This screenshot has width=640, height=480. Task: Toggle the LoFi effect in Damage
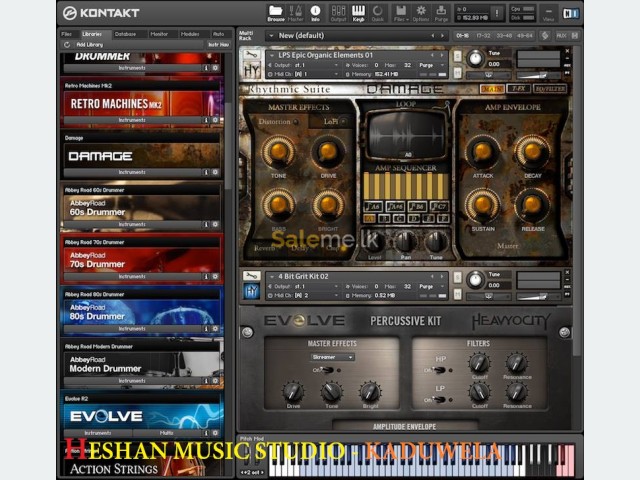343,121
